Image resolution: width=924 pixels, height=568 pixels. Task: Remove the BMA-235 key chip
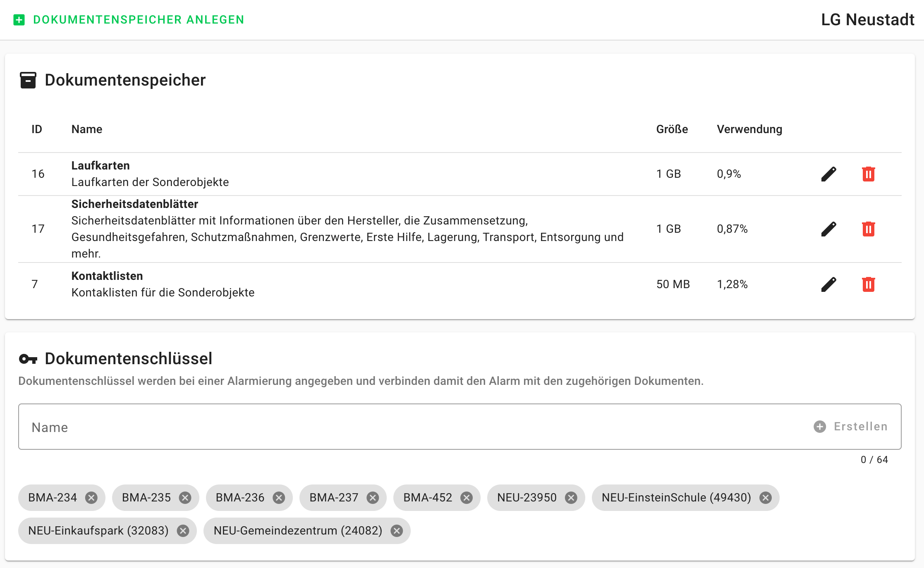click(x=185, y=498)
